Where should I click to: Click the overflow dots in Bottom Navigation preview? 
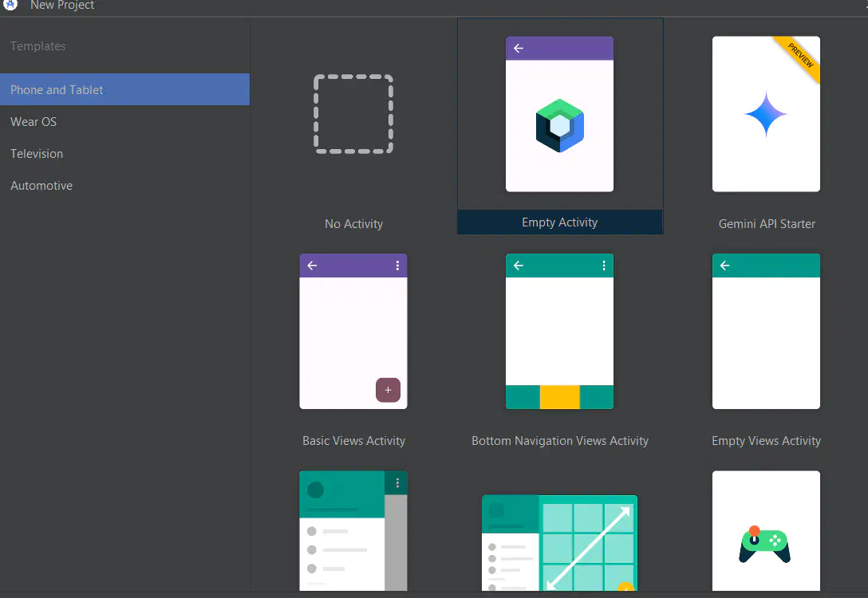coord(604,266)
